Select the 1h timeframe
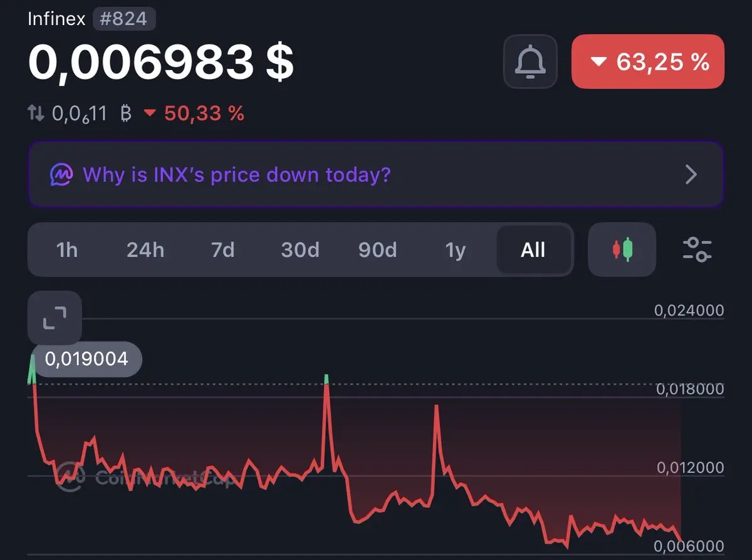This screenshot has height=560, width=752. click(x=66, y=250)
